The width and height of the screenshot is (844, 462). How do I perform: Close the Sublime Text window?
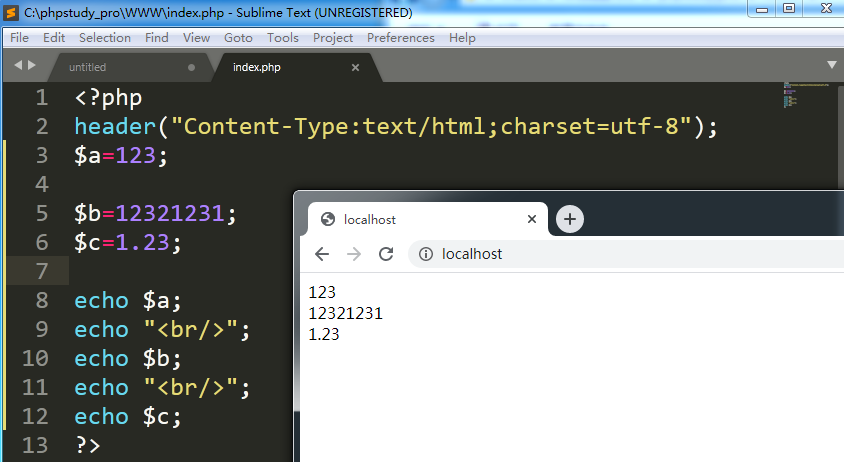826,9
